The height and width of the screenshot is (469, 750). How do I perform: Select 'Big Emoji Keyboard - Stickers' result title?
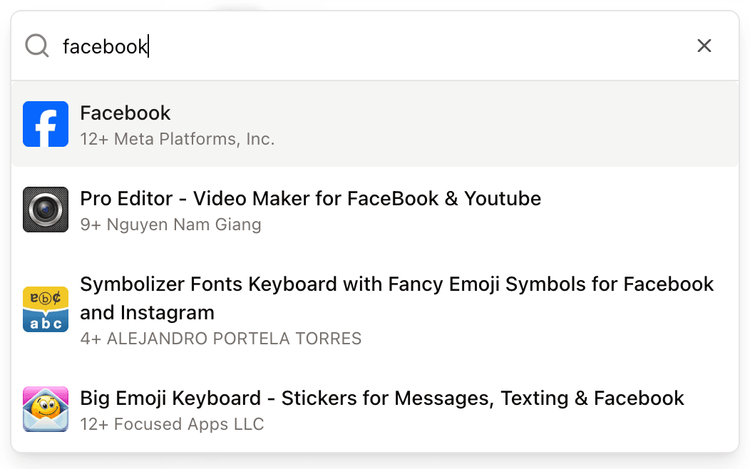point(382,398)
